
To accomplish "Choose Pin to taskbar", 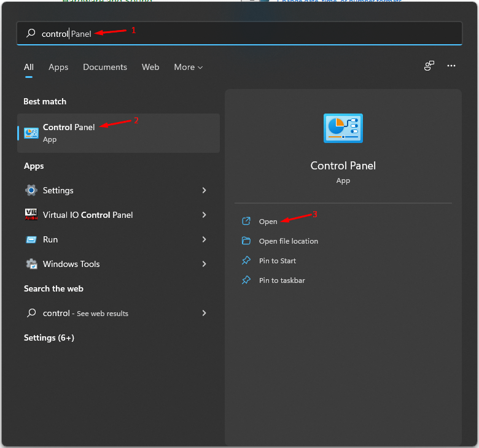I will click(282, 280).
